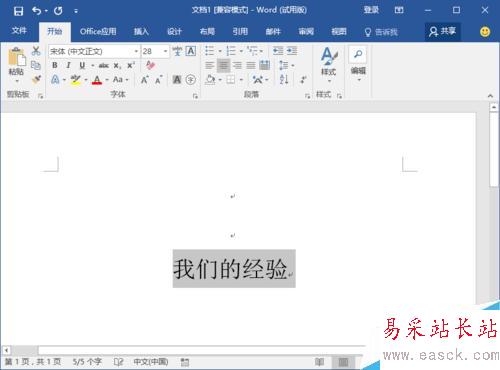This screenshot has height=370, width=500.
Task: Switch to the 插入 tab
Action: pos(141,32)
